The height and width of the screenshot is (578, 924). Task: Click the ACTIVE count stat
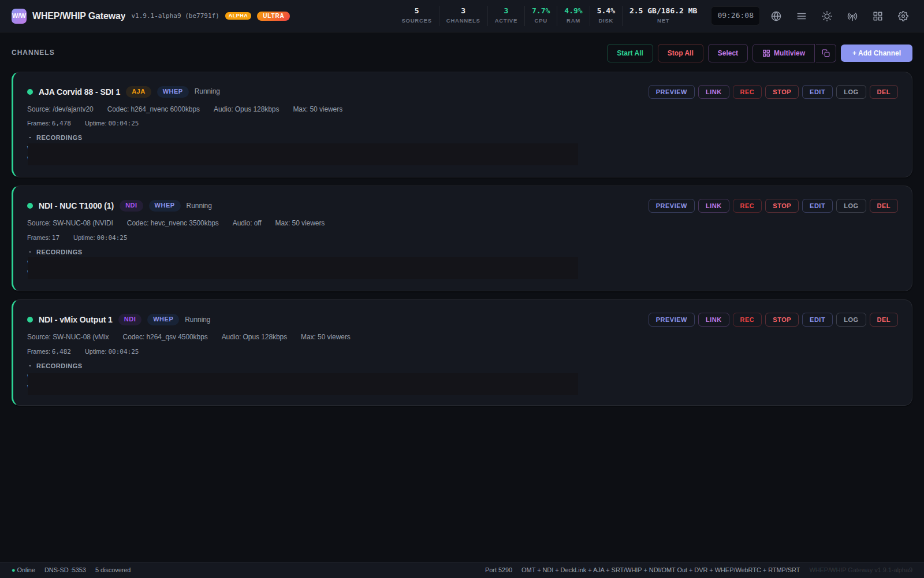pyautogui.click(x=506, y=16)
